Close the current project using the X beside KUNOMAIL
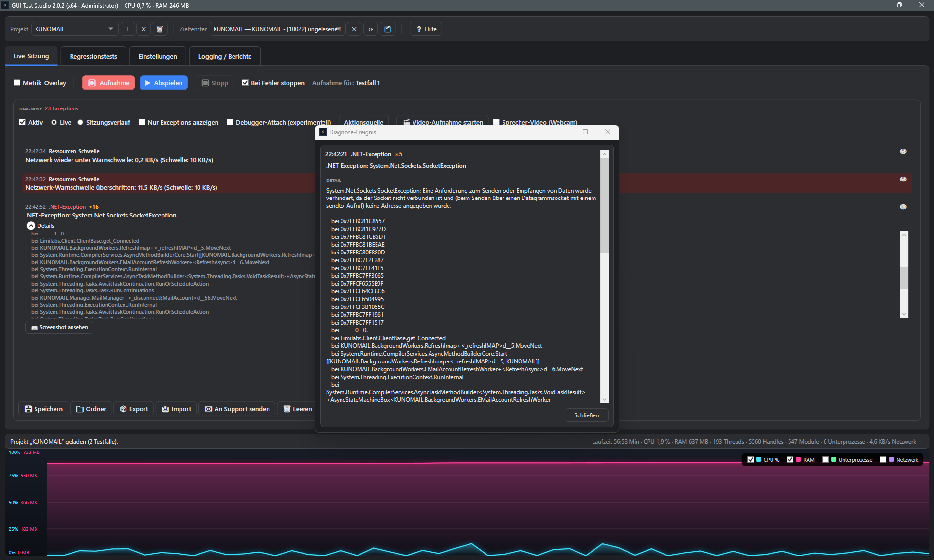The width and height of the screenshot is (934, 560). (144, 29)
